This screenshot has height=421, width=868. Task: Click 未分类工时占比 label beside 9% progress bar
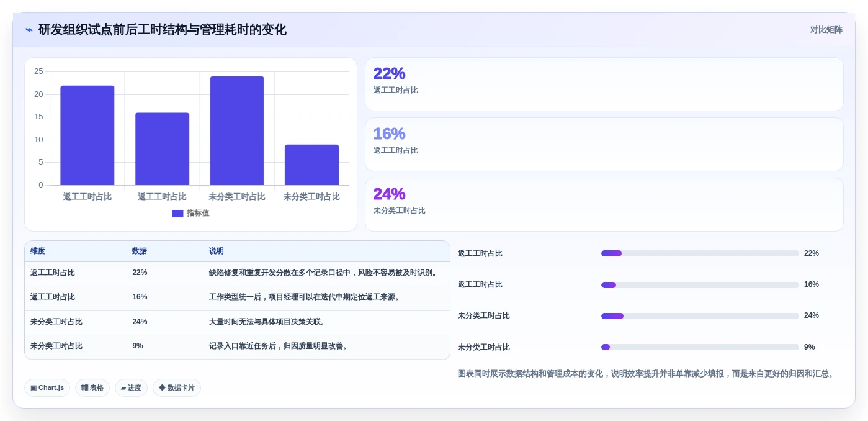[x=484, y=347]
